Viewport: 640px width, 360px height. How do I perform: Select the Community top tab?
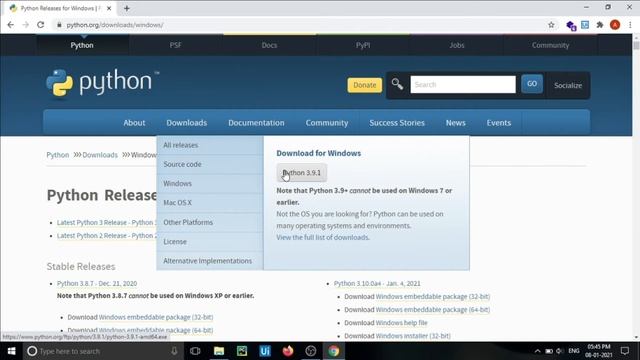tap(550, 45)
